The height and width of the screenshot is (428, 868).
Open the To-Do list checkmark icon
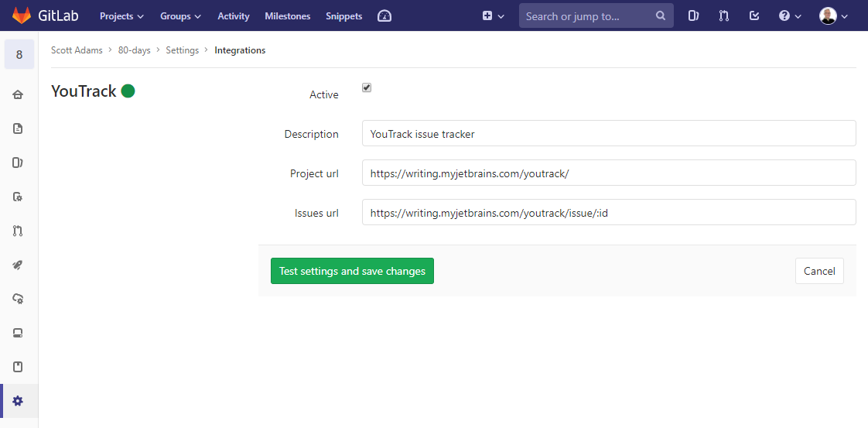(754, 15)
